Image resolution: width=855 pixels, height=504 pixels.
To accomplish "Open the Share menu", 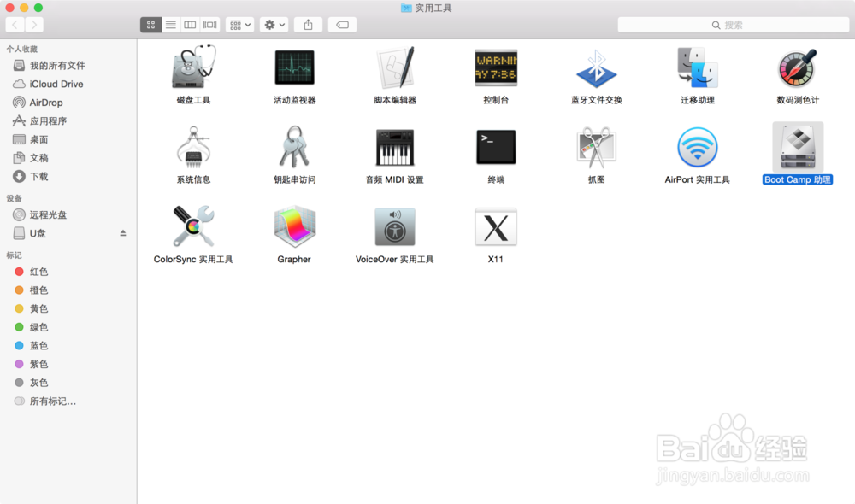I will tap(307, 24).
